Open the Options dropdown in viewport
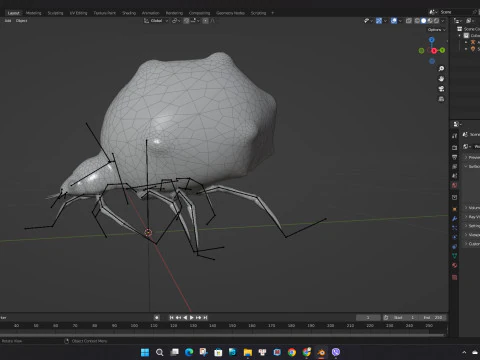Screen dimensions: 480x360 436,30
